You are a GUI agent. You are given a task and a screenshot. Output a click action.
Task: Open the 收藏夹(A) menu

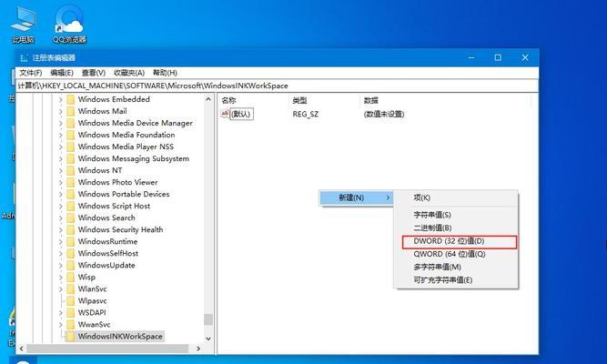[129, 73]
